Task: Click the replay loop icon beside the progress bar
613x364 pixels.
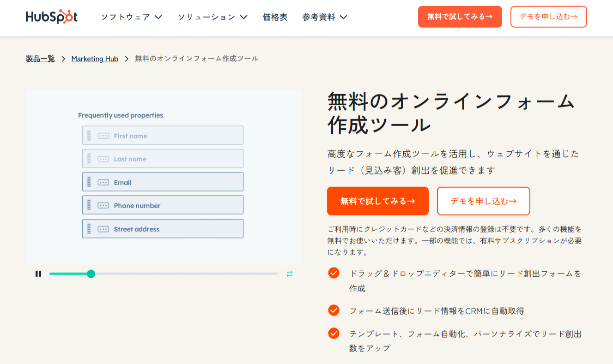Action: 290,274
